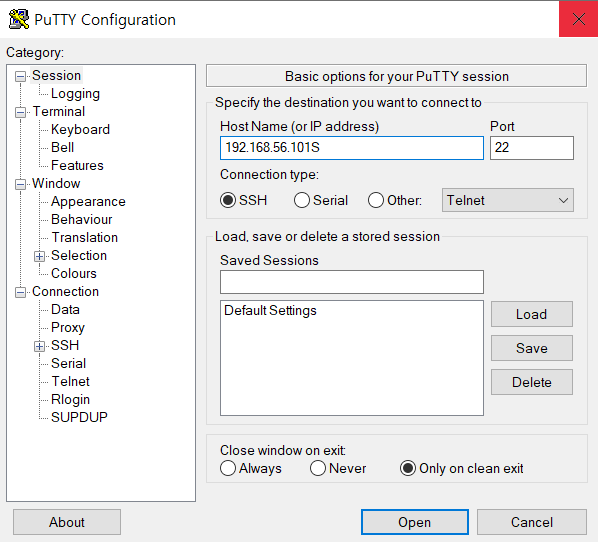Select the Serial connection type radio button
Screen dimensions: 598x542
pyautogui.click(x=302, y=200)
